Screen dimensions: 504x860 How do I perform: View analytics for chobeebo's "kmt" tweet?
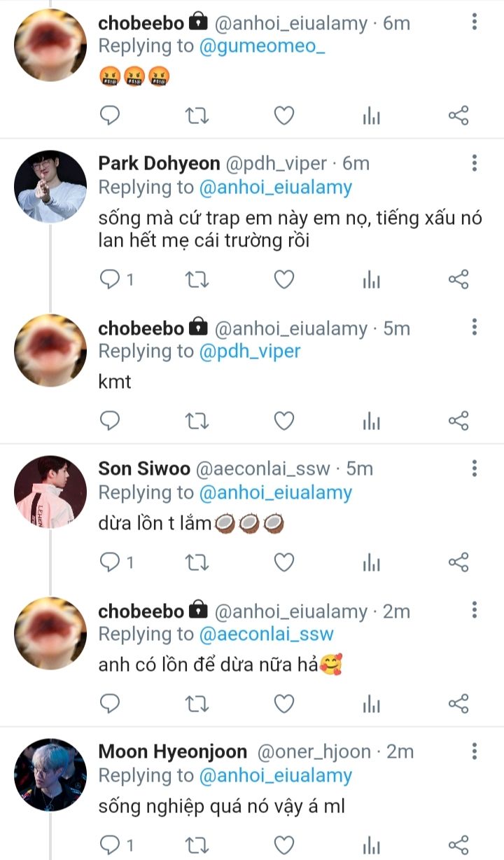(371, 421)
